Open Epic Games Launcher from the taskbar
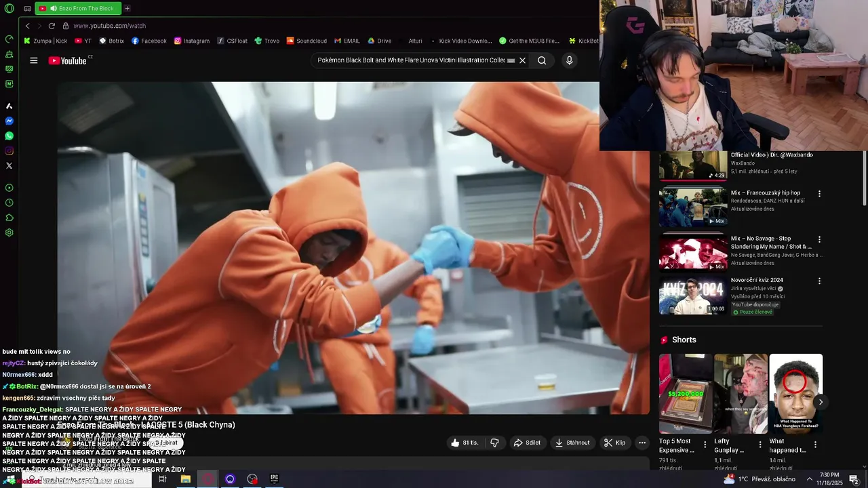Viewport: 868px width, 488px height. click(275, 479)
